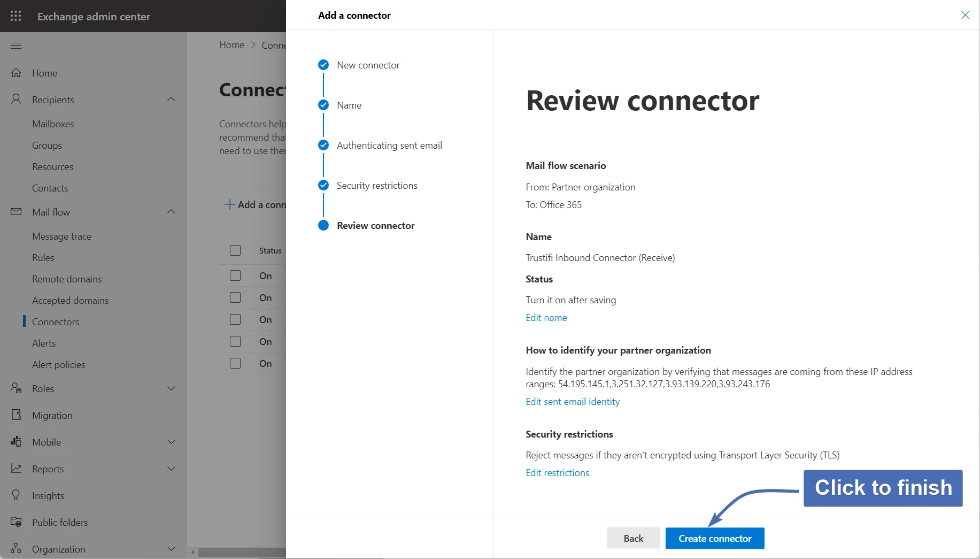Viewport: 980px width, 559px height.
Task: Collapse navigation with the hamburger menu icon
Action: pyautogui.click(x=16, y=45)
